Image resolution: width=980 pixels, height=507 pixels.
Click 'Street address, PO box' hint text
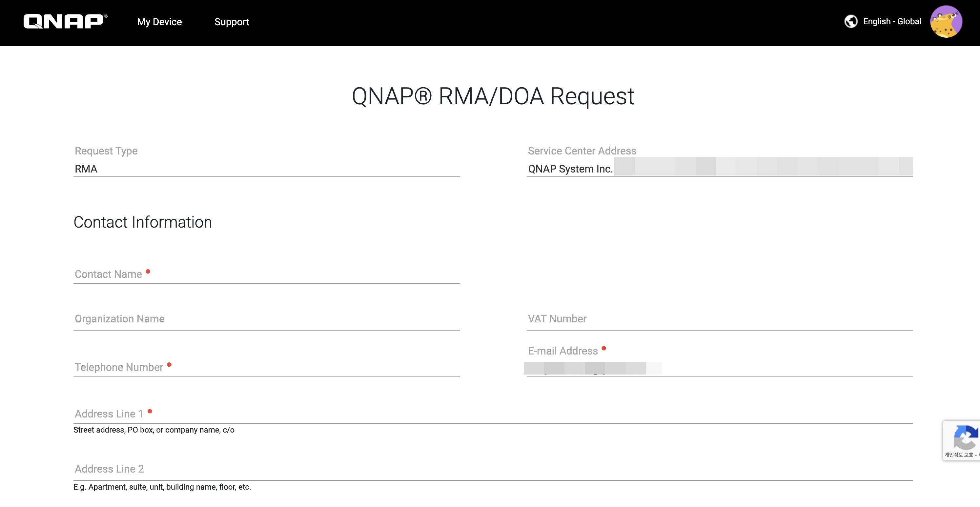coord(154,430)
